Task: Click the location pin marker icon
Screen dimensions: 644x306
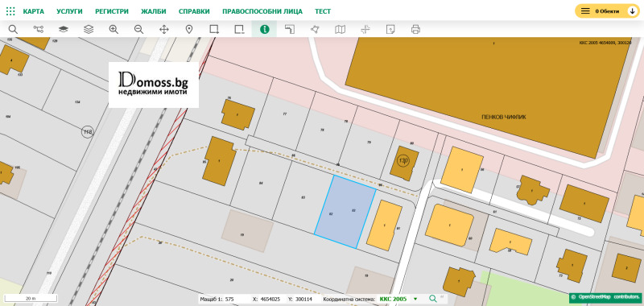Action: coord(189,29)
